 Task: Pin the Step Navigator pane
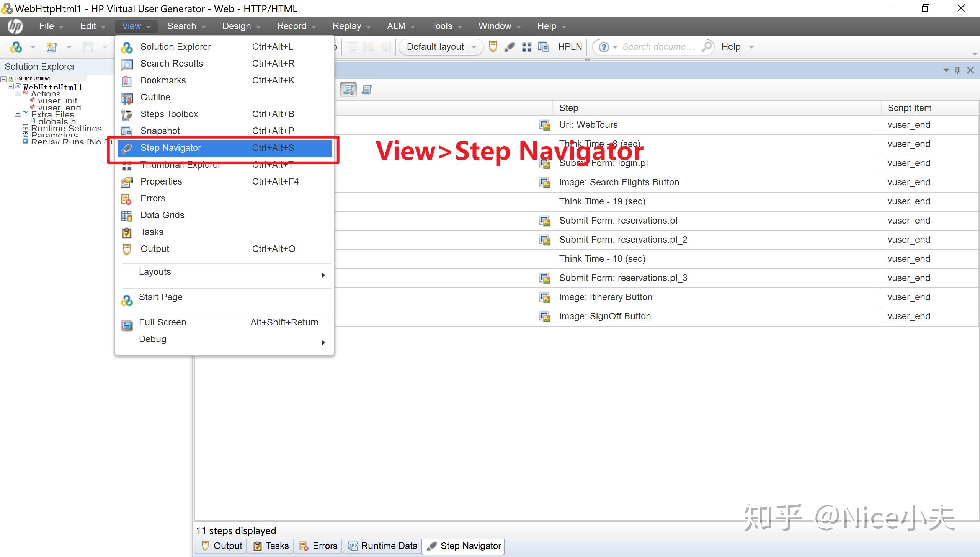957,70
